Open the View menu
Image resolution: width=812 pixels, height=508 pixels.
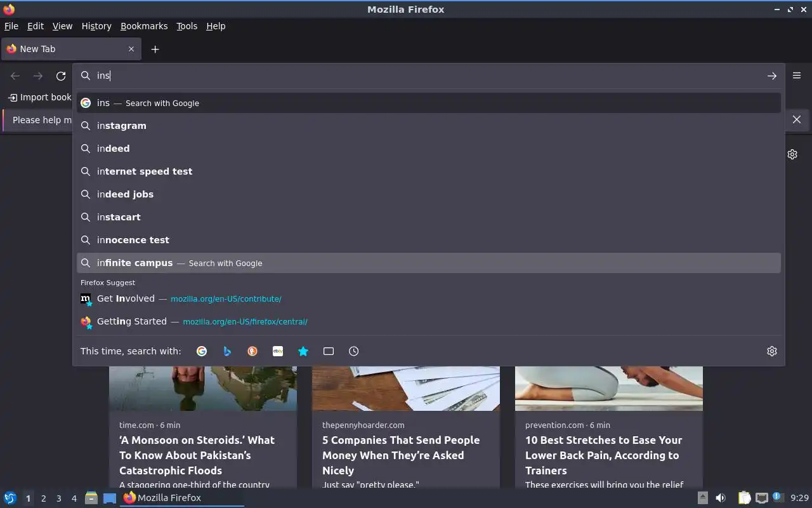(x=62, y=26)
